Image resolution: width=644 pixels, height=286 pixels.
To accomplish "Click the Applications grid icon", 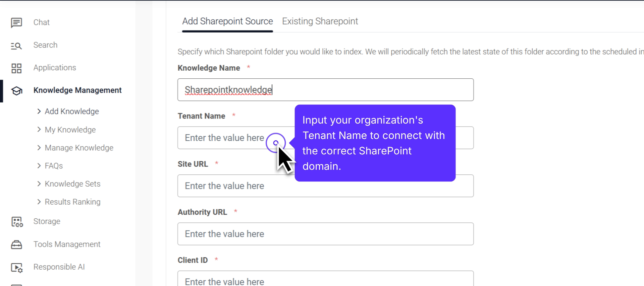I will tap(16, 68).
